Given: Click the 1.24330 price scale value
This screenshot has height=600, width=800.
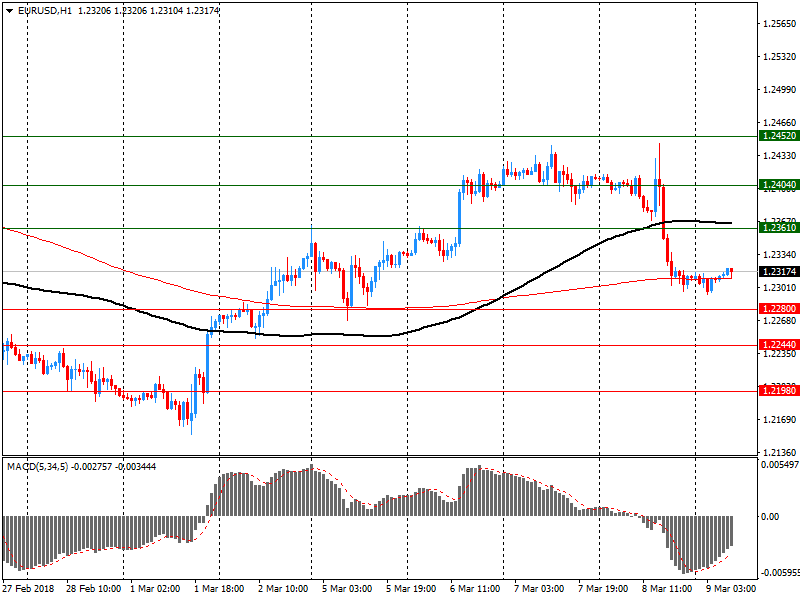Looking at the screenshot, I should [x=780, y=156].
